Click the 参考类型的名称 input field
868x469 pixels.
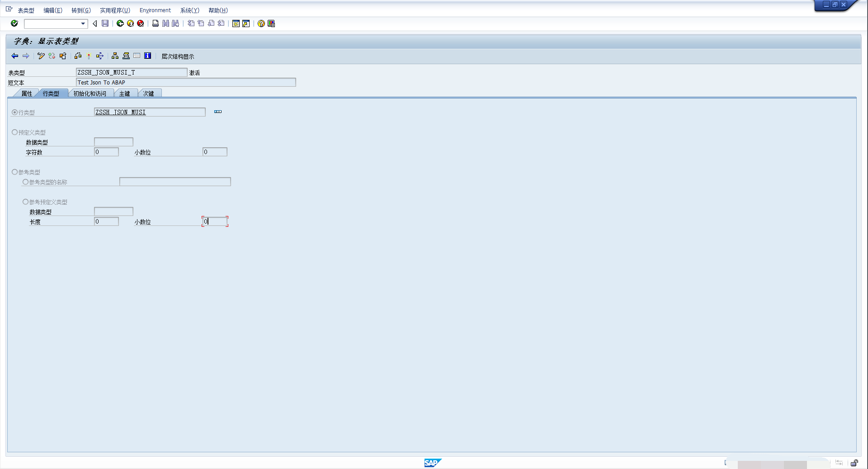tap(175, 182)
